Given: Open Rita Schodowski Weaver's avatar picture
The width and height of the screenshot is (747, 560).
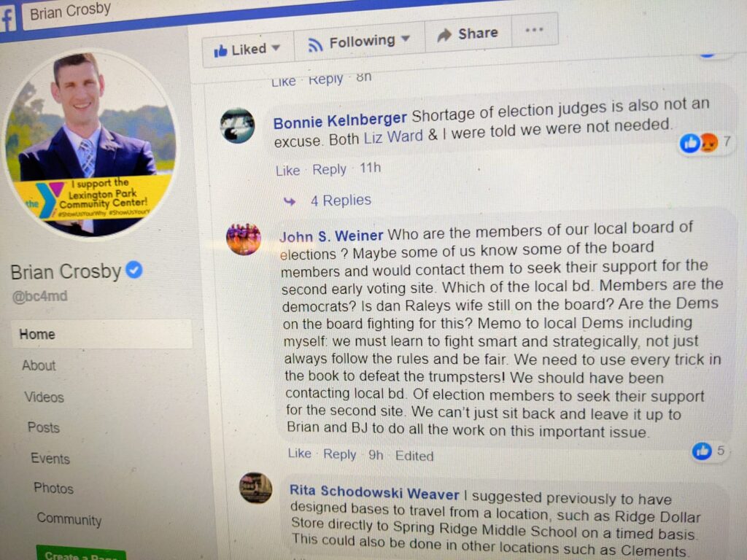Looking at the screenshot, I should pyautogui.click(x=255, y=488).
